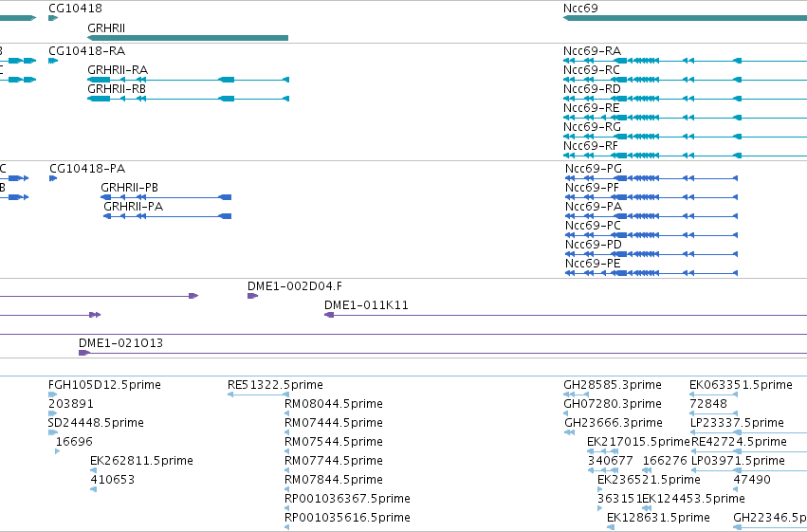
Task: Select GRHRII-PA protein label
Action: (134, 207)
